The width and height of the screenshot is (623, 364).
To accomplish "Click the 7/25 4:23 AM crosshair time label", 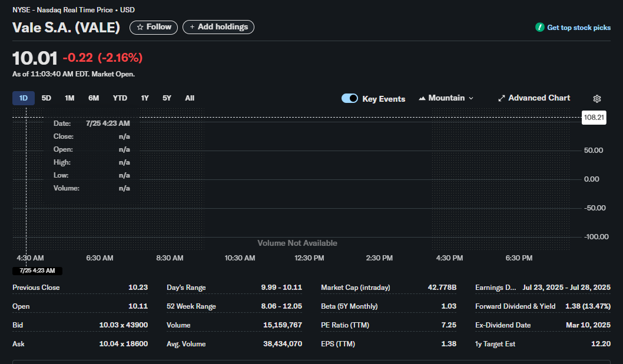I will (x=37, y=271).
